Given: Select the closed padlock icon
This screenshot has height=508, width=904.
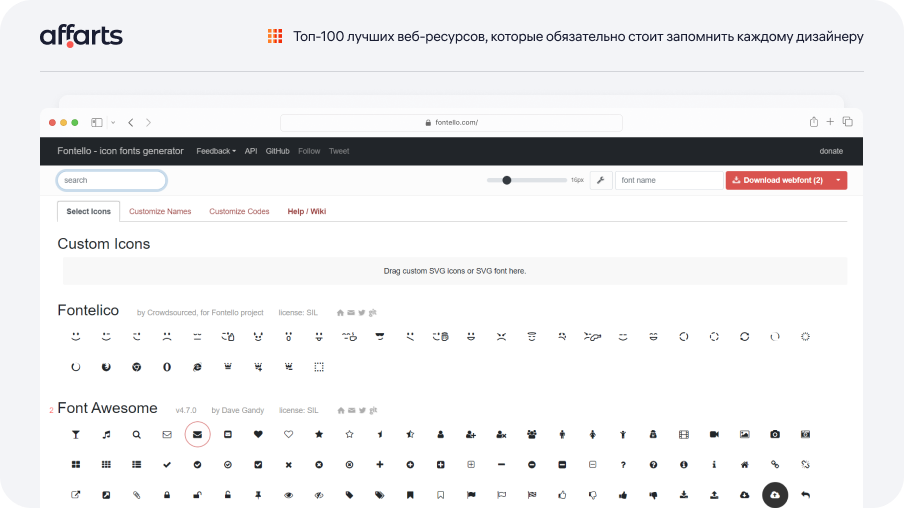Looking at the screenshot, I should click(167, 495).
